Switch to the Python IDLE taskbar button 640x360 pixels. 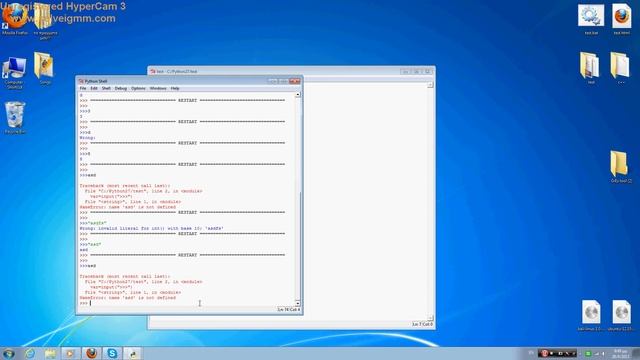[x=133, y=353]
